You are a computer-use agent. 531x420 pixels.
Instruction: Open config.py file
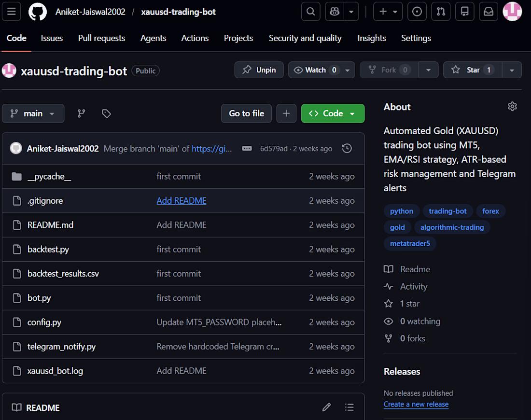click(44, 322)
